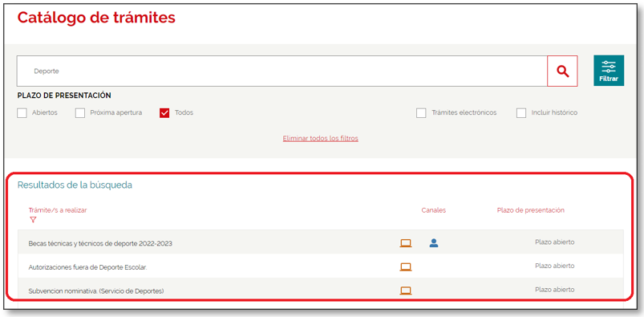Tick the Próxima apertura checkbox
The image size is (644, 317).
(x=80, y=113)
